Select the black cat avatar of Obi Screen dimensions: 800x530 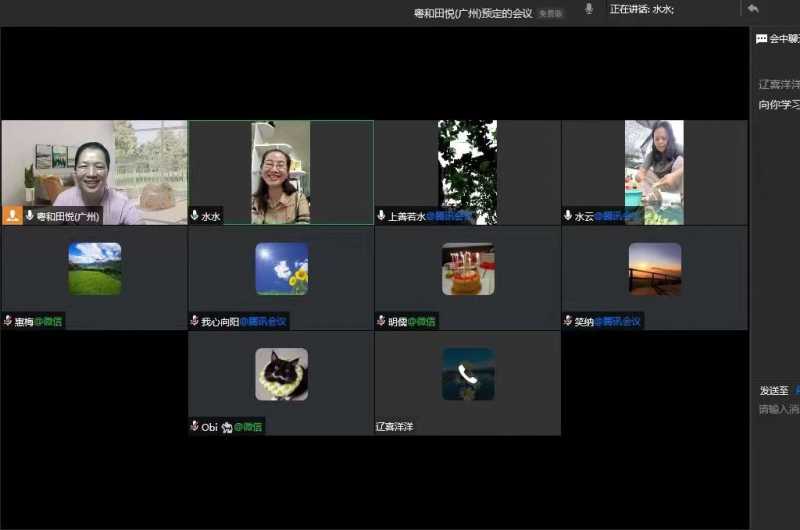pos(281,374)
